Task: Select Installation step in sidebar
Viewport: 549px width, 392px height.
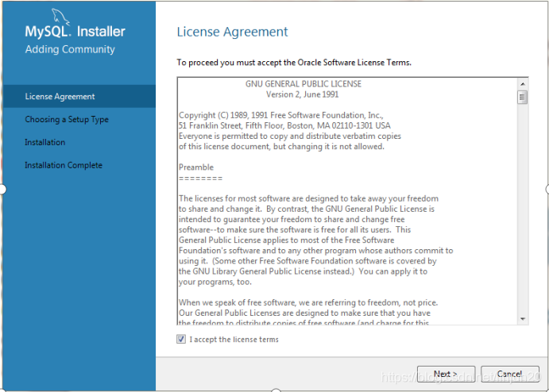Action: point(44,142)
